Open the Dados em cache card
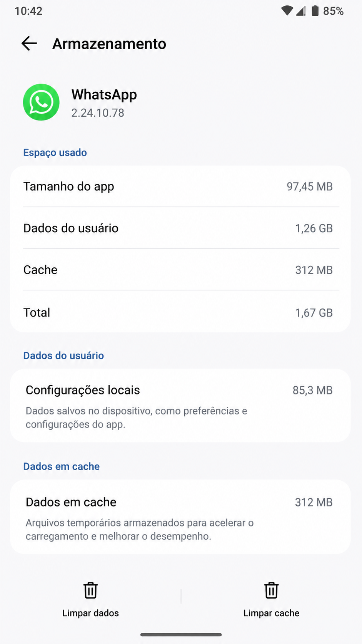362x644 pixels. click(181, 517)
